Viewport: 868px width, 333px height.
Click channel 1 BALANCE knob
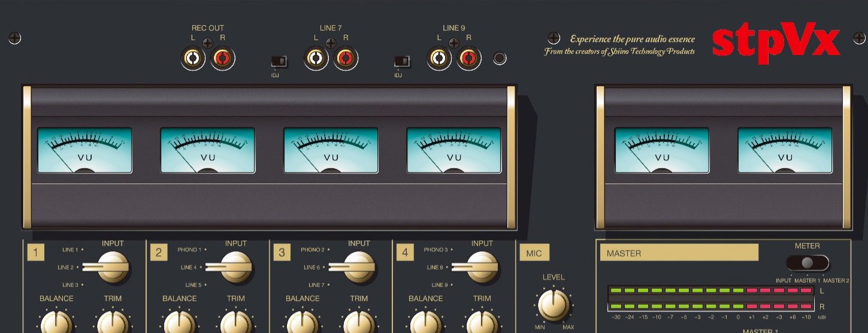click(56, 323)
